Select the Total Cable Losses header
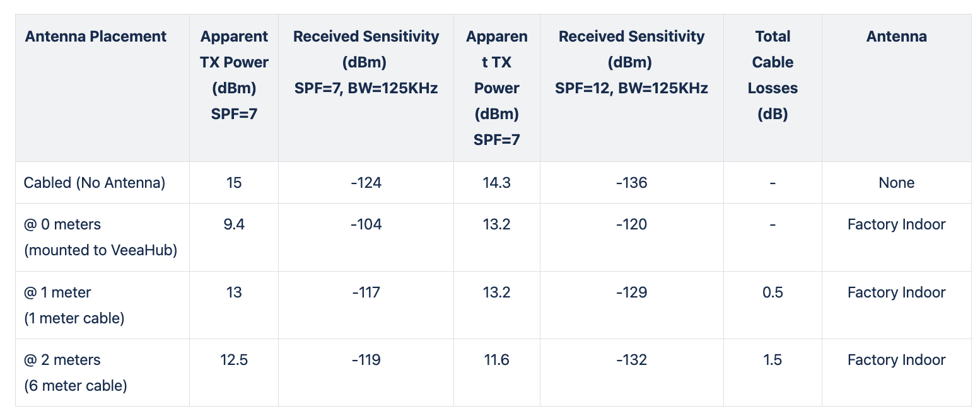The width and height of the screenshot is (980, 416). [773, 76]
